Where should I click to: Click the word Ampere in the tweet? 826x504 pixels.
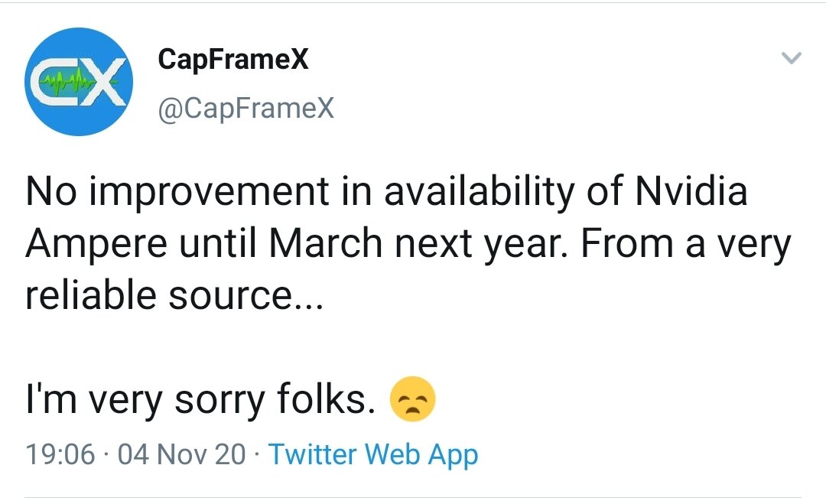click(96, 245)
